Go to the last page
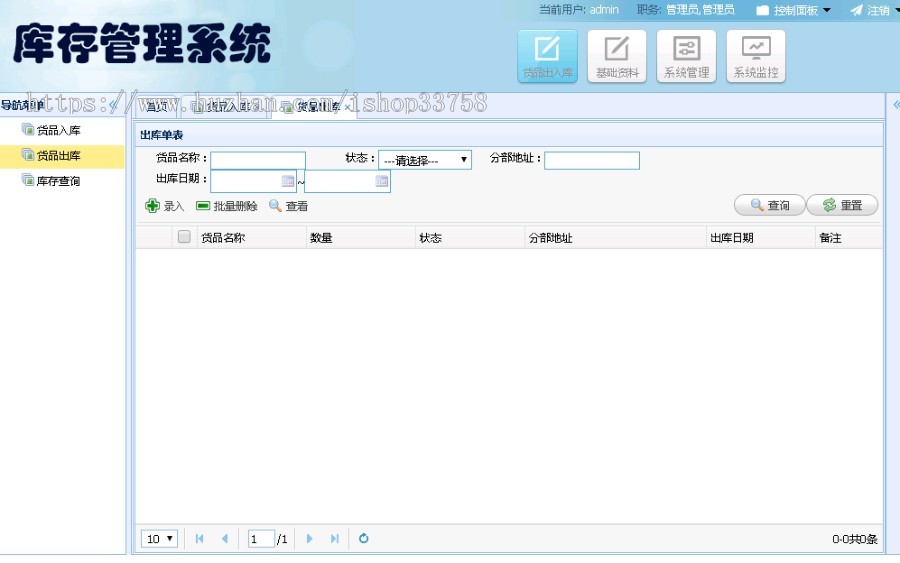This screenshot has width=900, height=563. (x=335, y=539)
